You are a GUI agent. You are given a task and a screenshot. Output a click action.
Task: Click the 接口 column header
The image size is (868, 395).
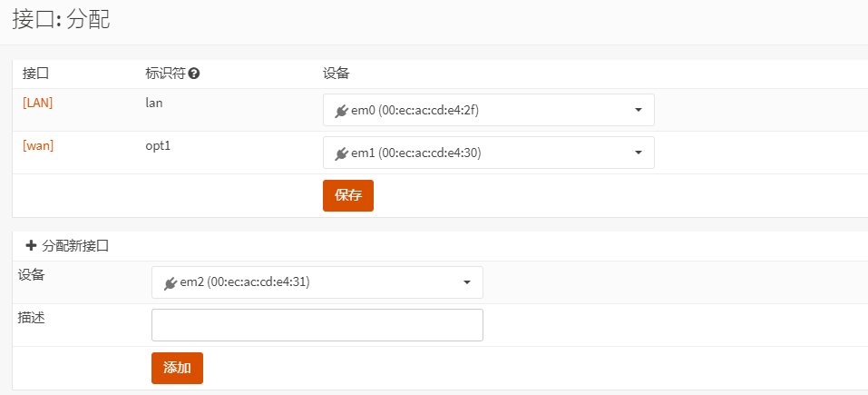[x=35, y=74]
